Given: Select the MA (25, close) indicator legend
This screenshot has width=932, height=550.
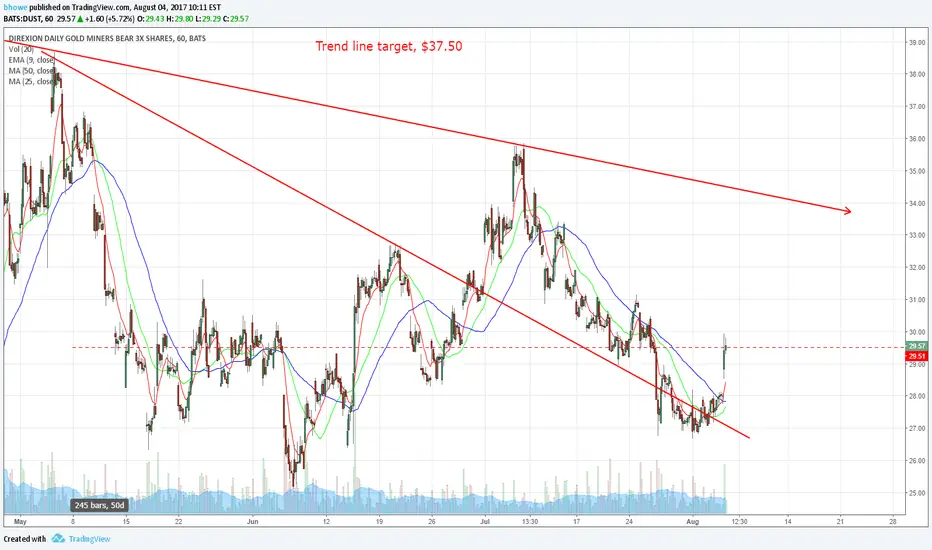Looking at the screenshot, I should pos(32,81).
